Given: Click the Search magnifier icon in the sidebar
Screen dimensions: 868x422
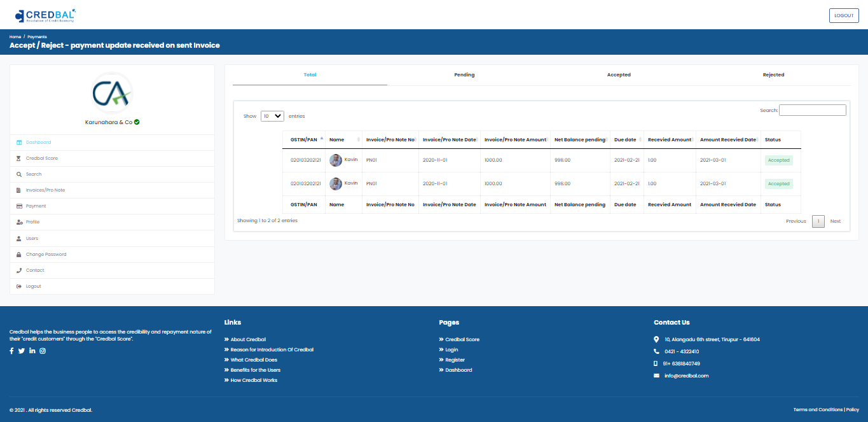Looking at the screenshot, I should point(19,174).
